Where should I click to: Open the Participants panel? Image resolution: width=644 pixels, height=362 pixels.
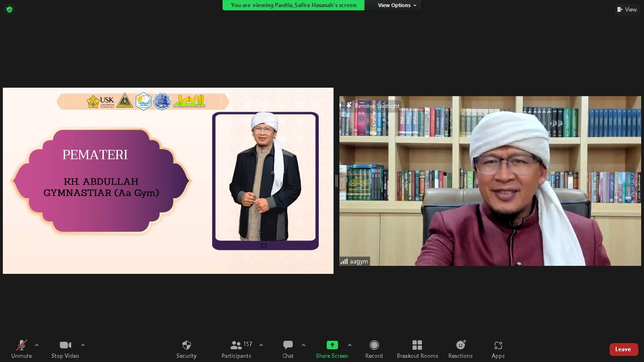tap(237, 349)
